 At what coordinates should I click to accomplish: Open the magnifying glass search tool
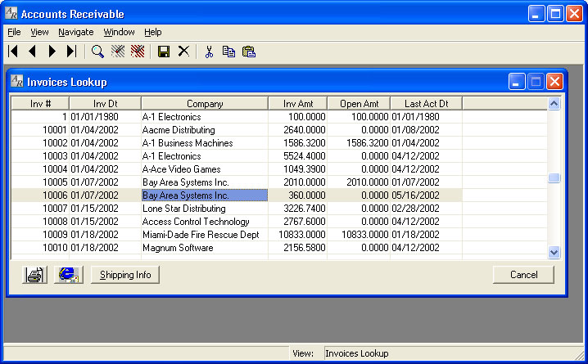98,52
